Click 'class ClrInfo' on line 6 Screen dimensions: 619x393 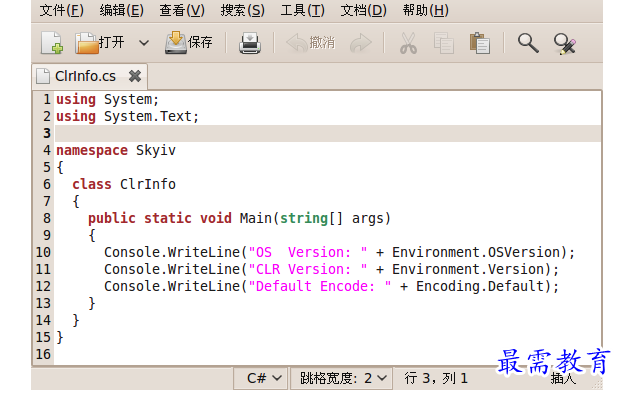coord(124,184)
